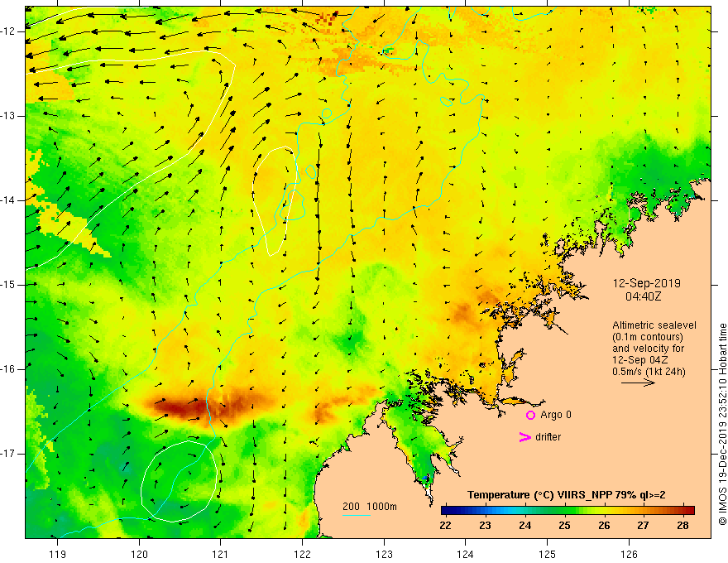Click the latitude axis label '-13'
The image size is (728, 563).
coord(8,116)
